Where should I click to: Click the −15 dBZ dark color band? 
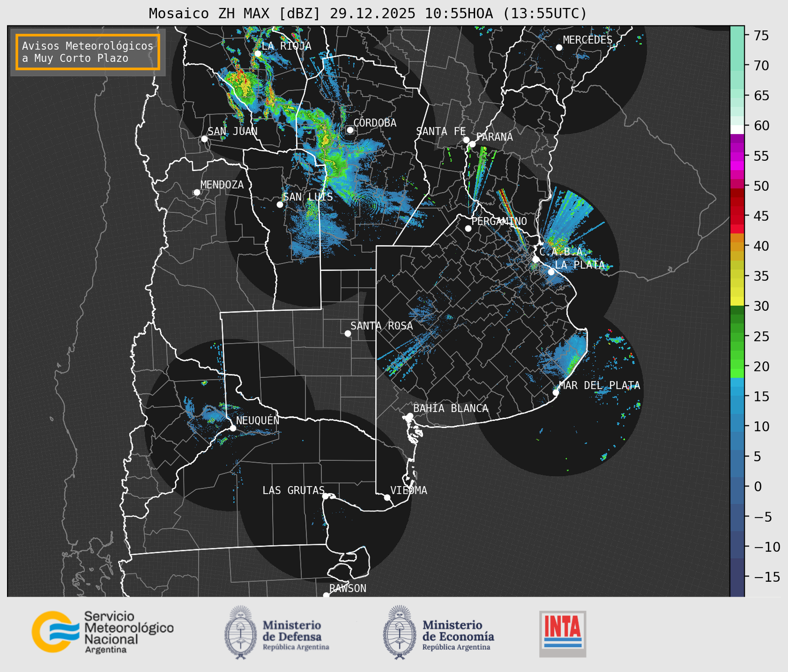(x=737, y=577)
